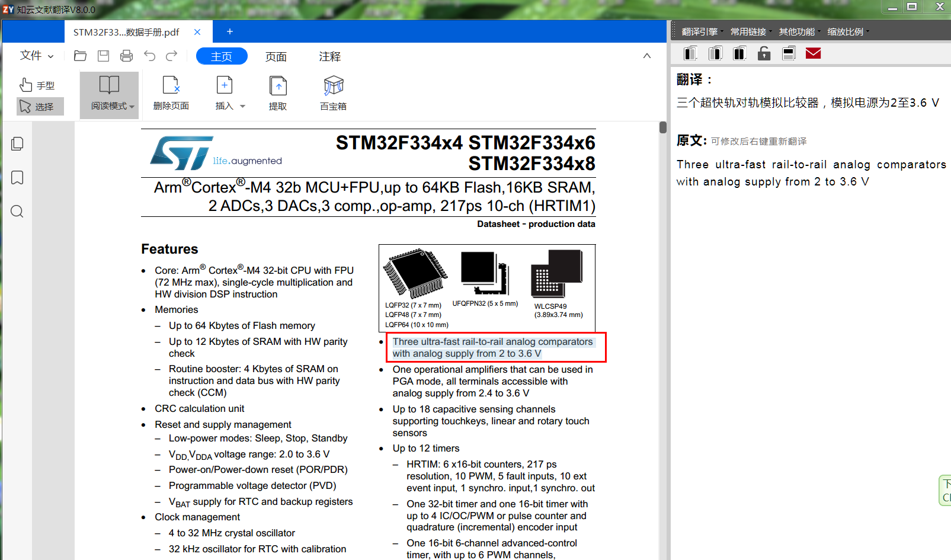This screenshot has height=560, width=951.
Task: Toggle the unlock padlock icon
Action: tap(764, 54)
